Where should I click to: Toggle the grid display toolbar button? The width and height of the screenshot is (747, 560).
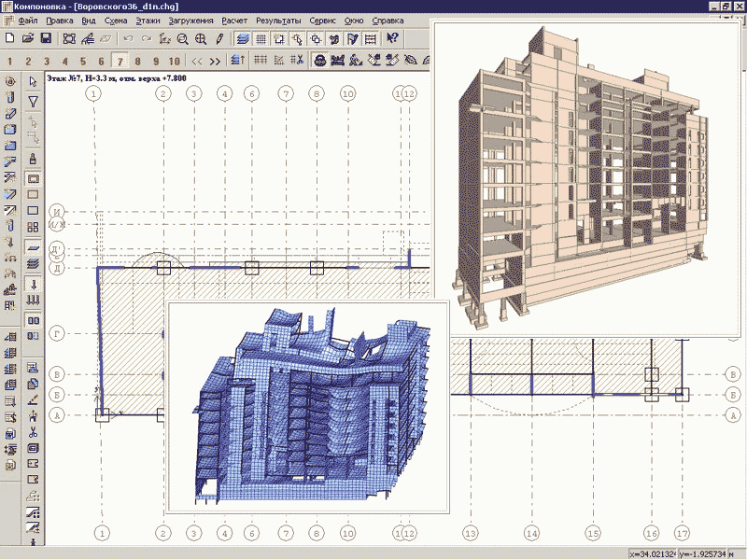(261, 39)
